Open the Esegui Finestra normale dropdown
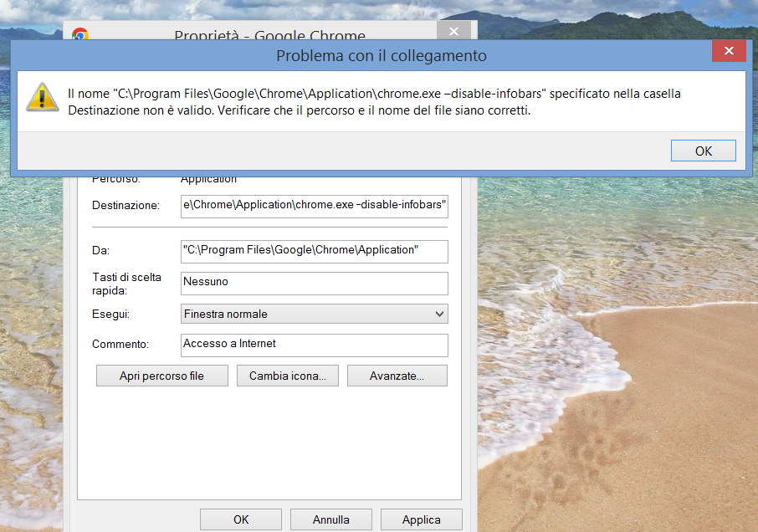Viewport: 758px width, 532px height. 315,314
